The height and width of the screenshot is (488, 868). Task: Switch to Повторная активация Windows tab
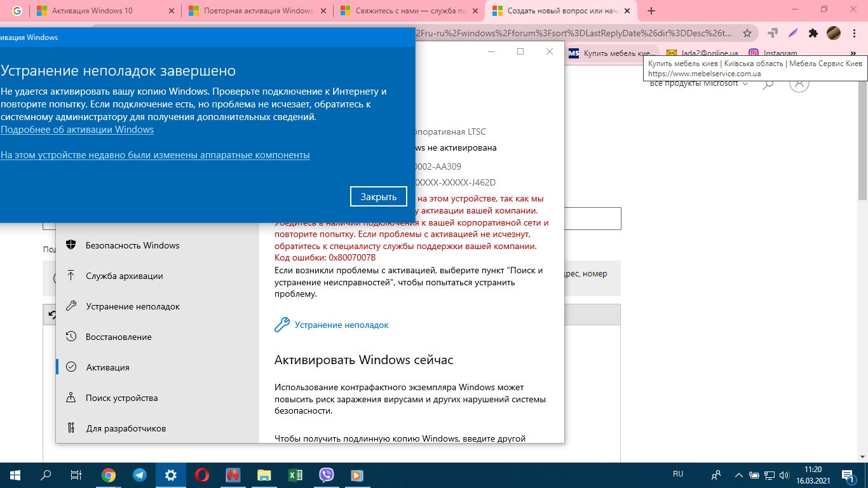[x=257, y=11]
